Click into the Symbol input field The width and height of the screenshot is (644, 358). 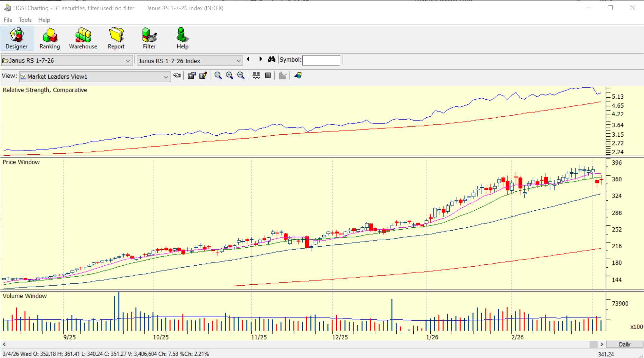tap(321, 60)
